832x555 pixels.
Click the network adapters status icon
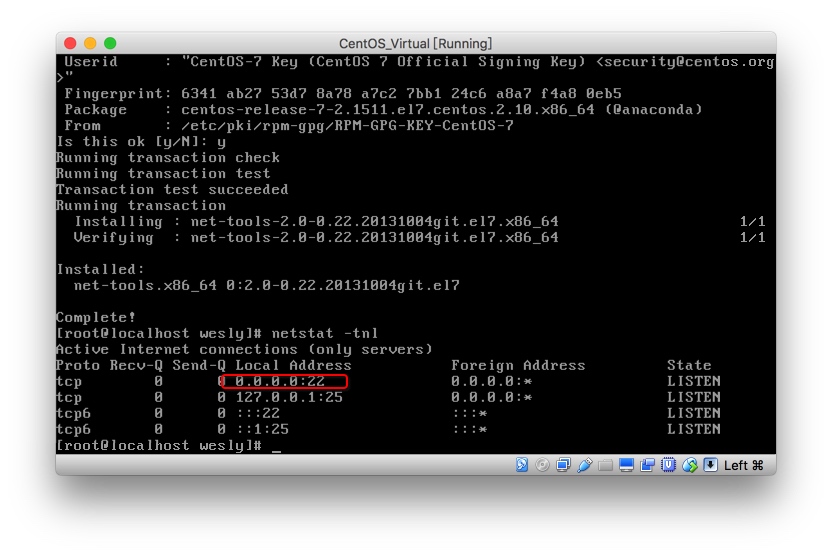(x=564, y=465)
